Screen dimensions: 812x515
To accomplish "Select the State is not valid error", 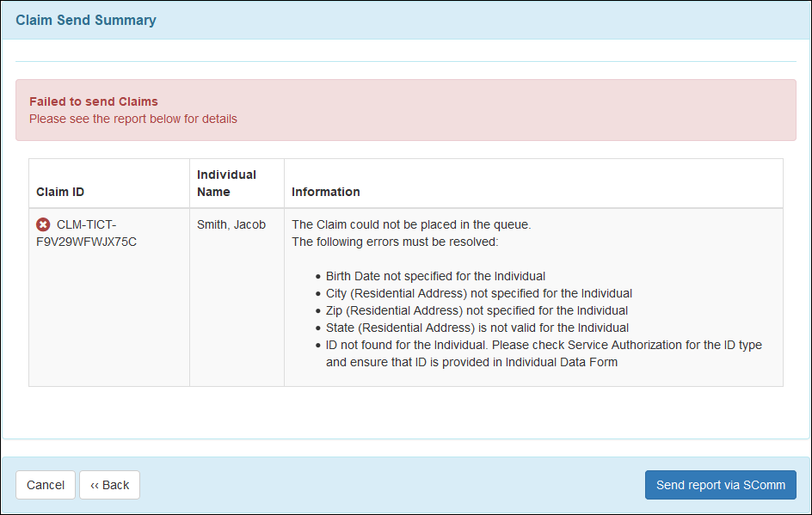I will tap(477, 328).
